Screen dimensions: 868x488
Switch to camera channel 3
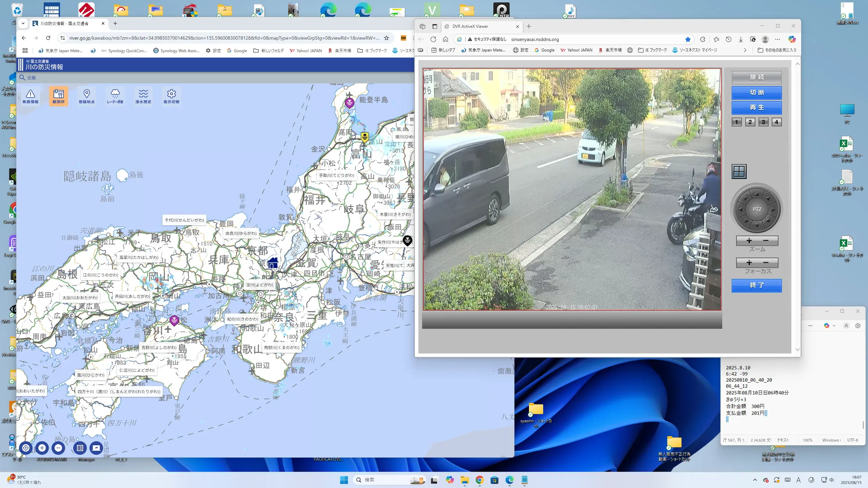pyautogui.click(x=763, y=122)
